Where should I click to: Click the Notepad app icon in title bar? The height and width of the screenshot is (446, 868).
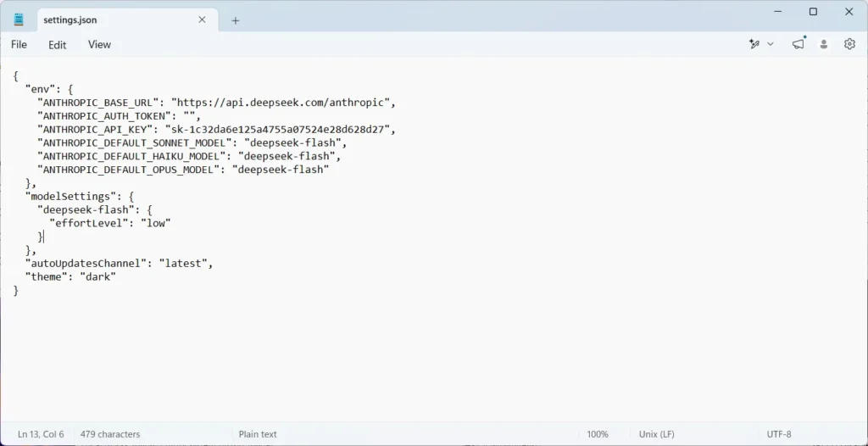click(19, 20)
